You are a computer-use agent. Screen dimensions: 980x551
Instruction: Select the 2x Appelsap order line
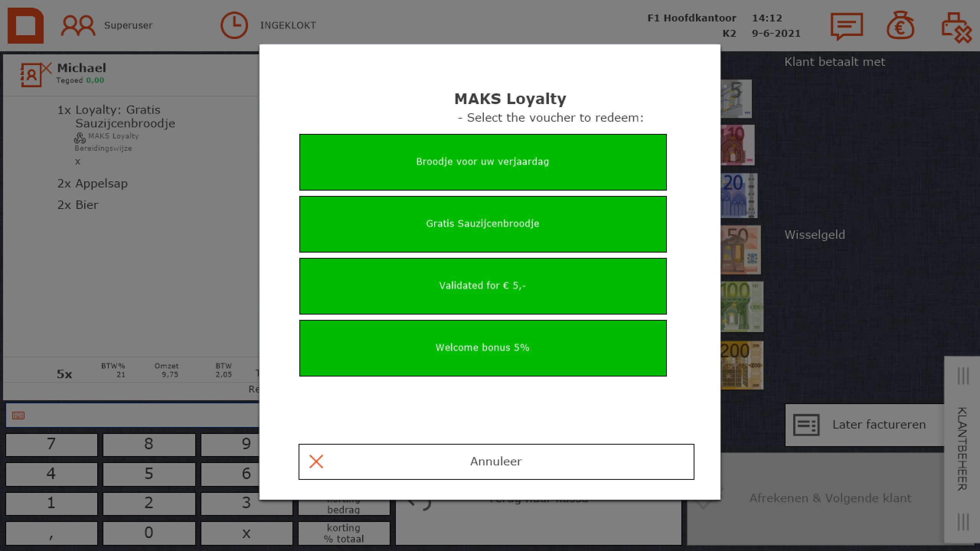[93, 184]
